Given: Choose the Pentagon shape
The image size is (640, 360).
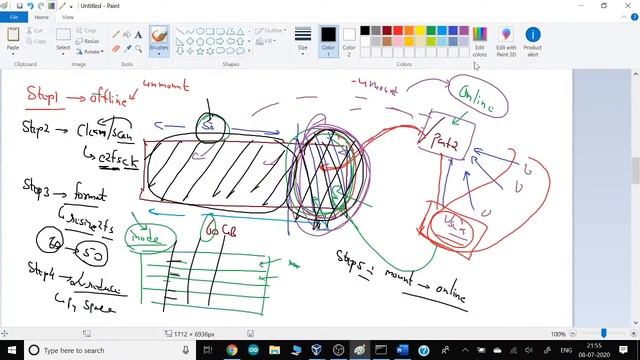Looking at the screenshot, I should pyautogui.click(x=200, y=41).
